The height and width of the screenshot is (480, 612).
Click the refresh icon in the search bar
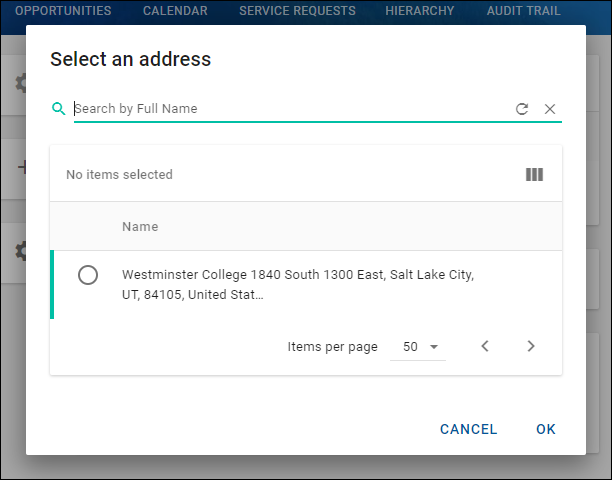(522, 109)
